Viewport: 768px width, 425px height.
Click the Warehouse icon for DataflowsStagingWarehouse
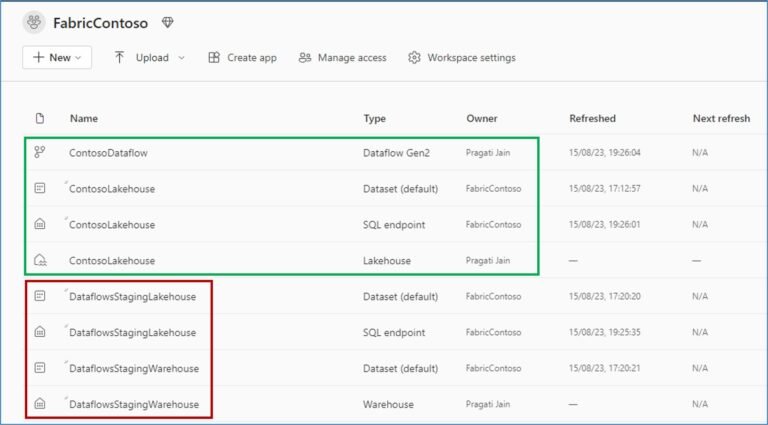40,404
